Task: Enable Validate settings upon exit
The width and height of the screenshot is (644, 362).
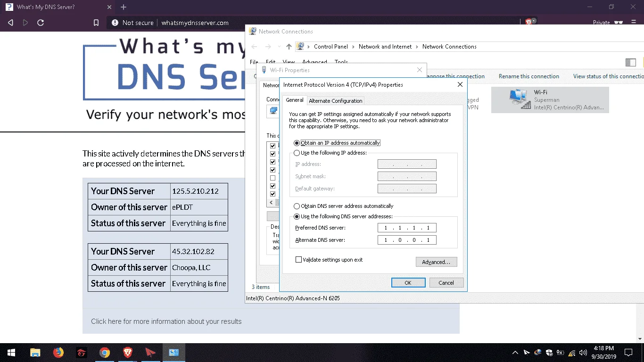Action: click(x=329, y=260)
